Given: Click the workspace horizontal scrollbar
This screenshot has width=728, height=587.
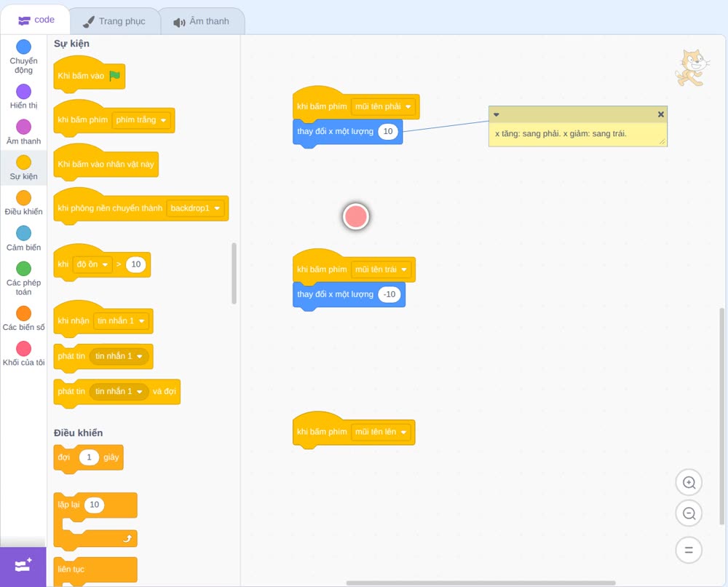Looking at the screenshot, I should pos(480,583).
